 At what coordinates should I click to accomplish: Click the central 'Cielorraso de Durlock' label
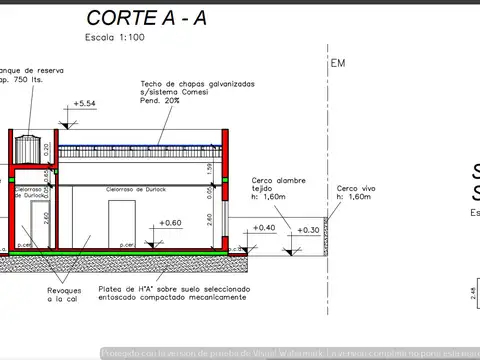[136, 189]
